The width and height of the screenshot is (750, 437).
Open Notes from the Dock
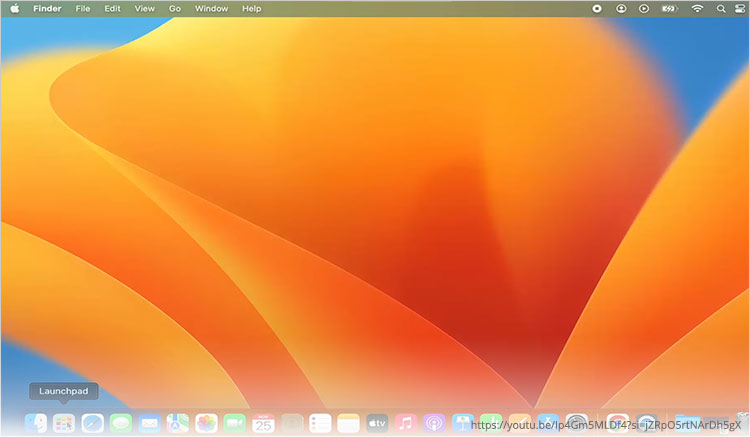point(348,423)
